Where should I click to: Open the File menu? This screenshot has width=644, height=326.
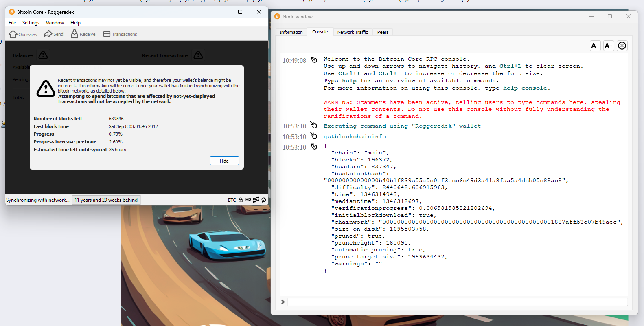point(12,23)
